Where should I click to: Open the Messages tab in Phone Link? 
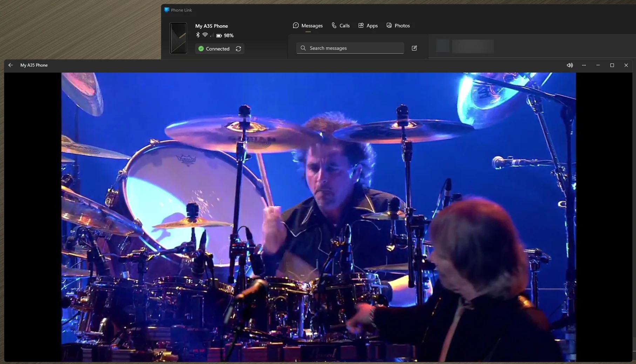[x=308, y=26]
